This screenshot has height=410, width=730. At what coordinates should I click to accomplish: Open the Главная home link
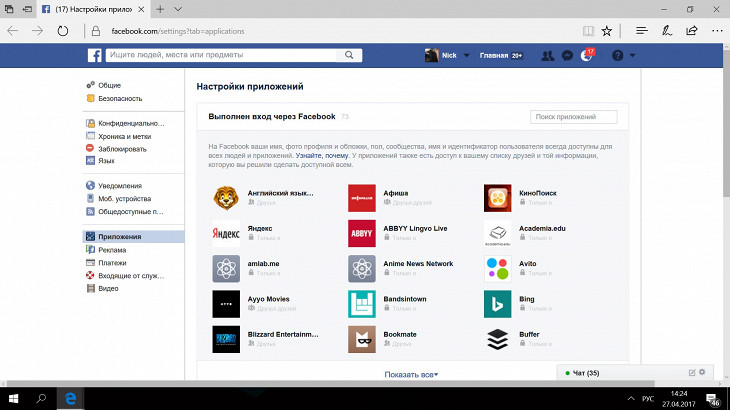494,56
